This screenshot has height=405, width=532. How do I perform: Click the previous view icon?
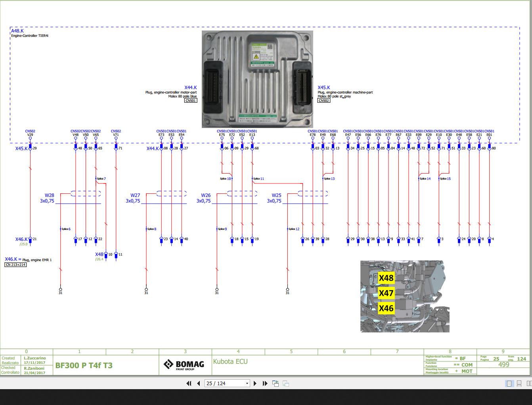coord(275,383)
